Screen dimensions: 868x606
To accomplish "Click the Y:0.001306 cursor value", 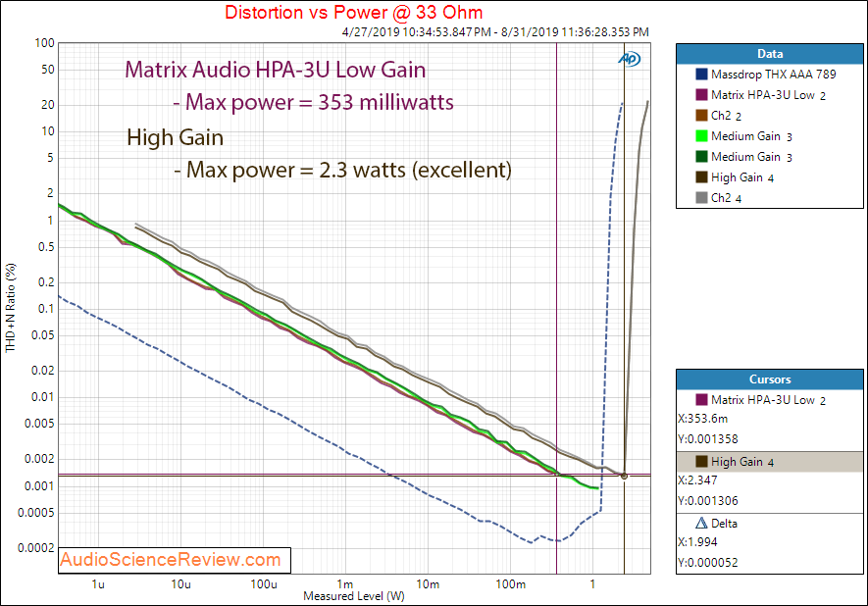I will (x=707, y=501).
